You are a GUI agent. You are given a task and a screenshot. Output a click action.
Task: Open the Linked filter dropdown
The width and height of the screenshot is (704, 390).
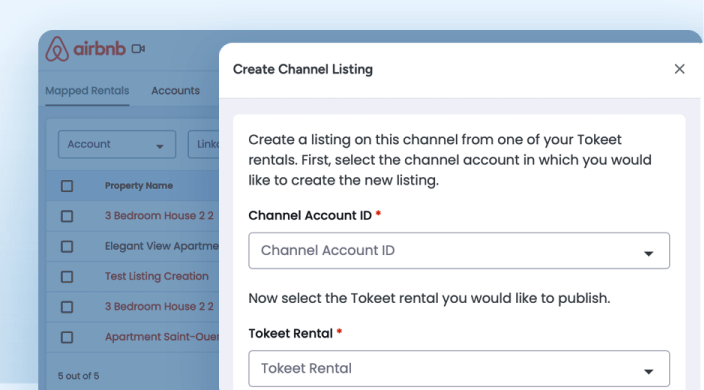(x=203, y=144)
